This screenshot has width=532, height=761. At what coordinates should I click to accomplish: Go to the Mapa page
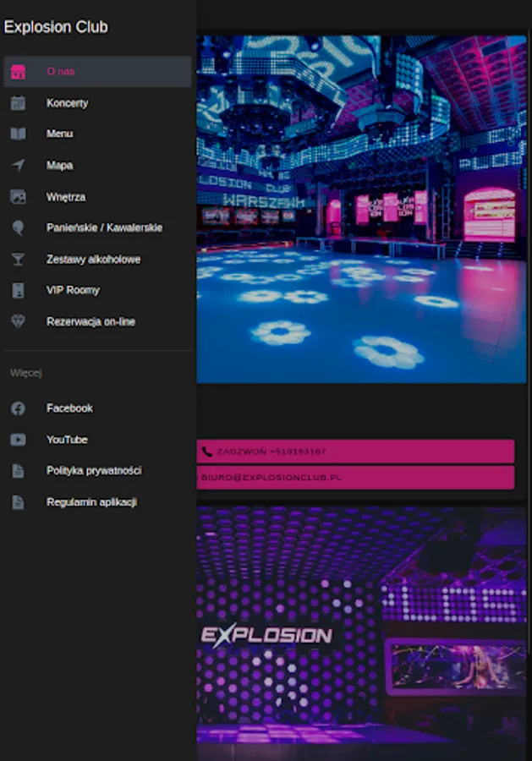(x=97, y=165)
